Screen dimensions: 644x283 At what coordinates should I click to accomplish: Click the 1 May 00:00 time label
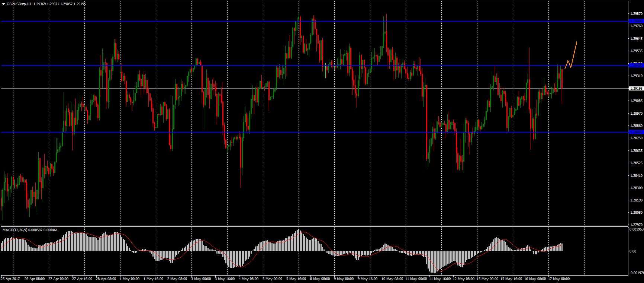130,279
